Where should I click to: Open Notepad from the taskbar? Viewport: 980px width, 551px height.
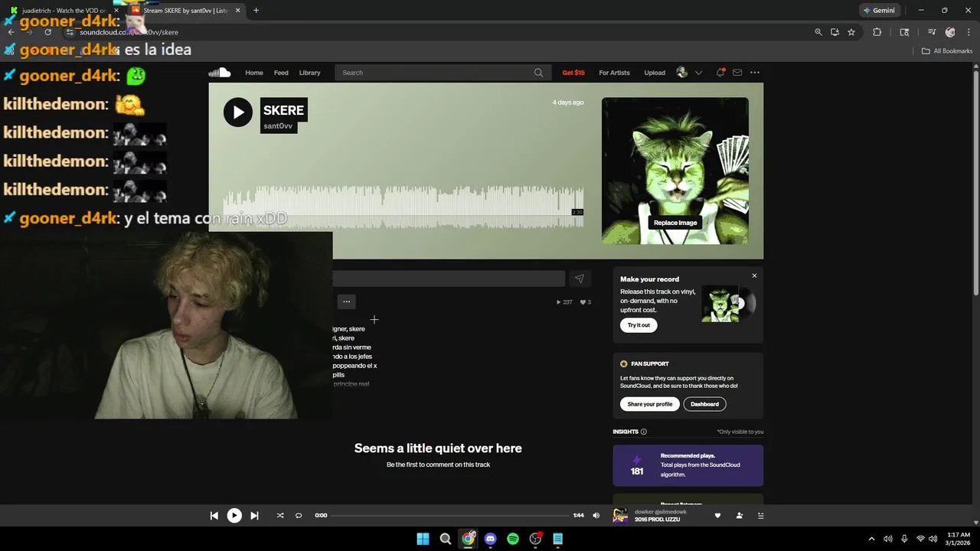558,539
